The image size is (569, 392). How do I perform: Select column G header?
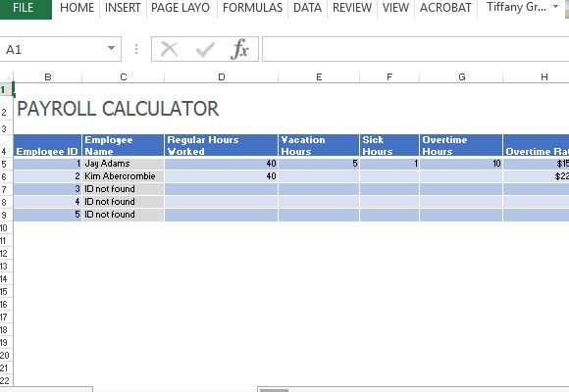(x=461, y=76)
